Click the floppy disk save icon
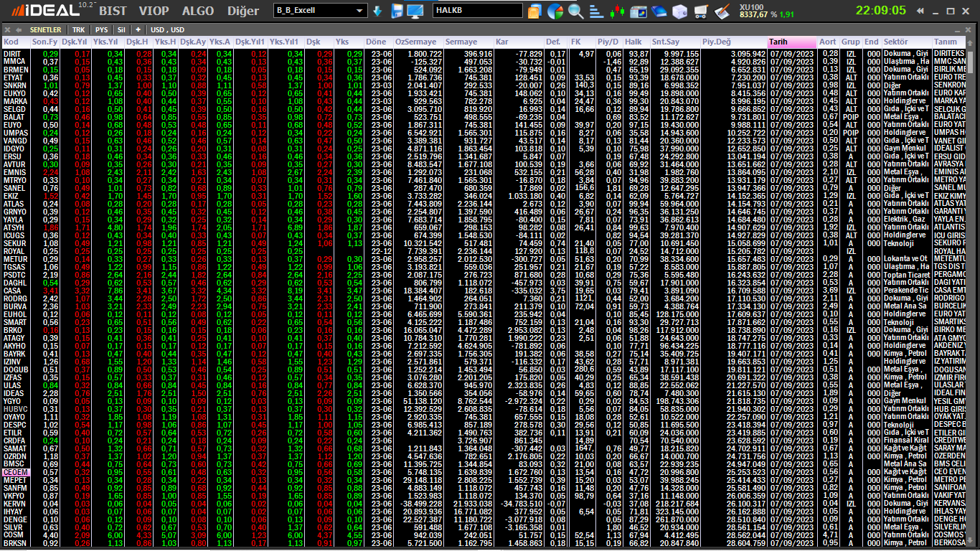Screen dimensions: 980x551 (397, 11)
